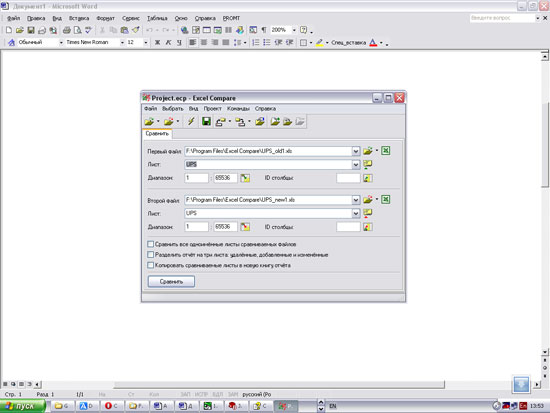Save project with the floppy disk icon

[x=206, y=121]
